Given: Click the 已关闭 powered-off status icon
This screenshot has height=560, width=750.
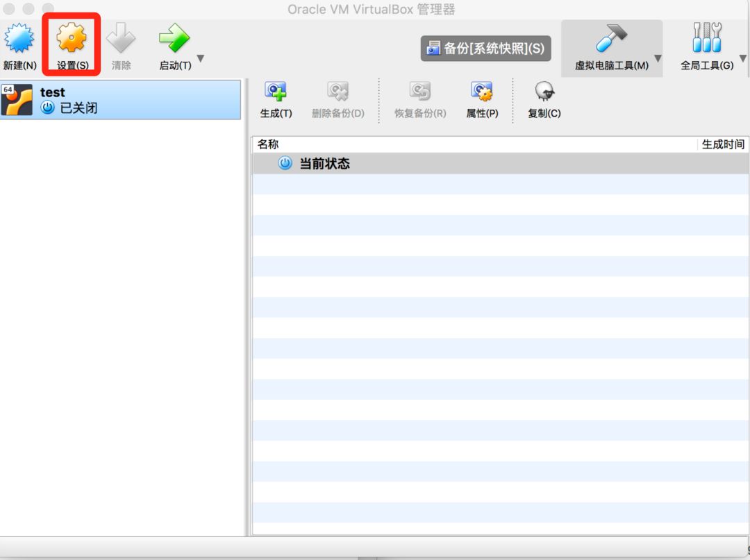Looking at the screenshot, I should pyautogui.click(x=47, y=108).
